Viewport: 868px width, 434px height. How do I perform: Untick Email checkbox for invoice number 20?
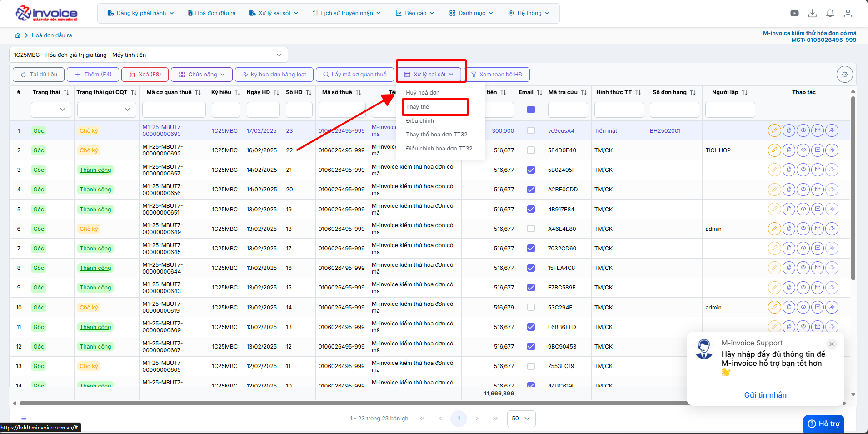531,189
